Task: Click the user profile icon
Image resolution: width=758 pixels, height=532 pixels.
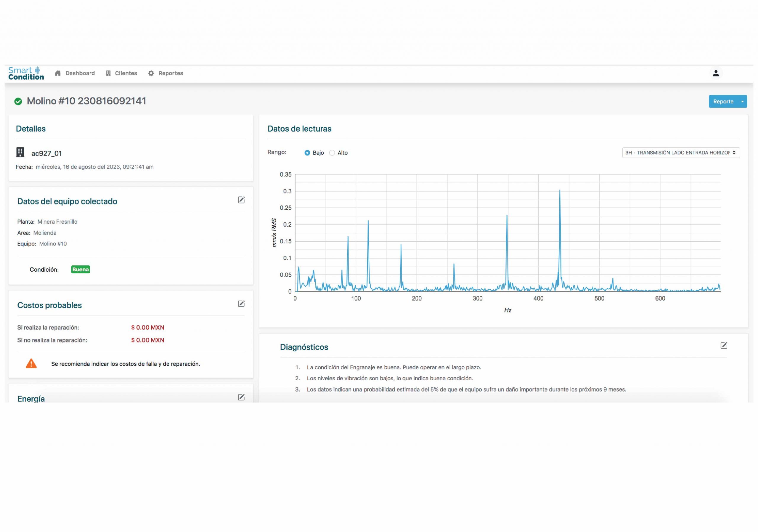Action: coord(716,73)
